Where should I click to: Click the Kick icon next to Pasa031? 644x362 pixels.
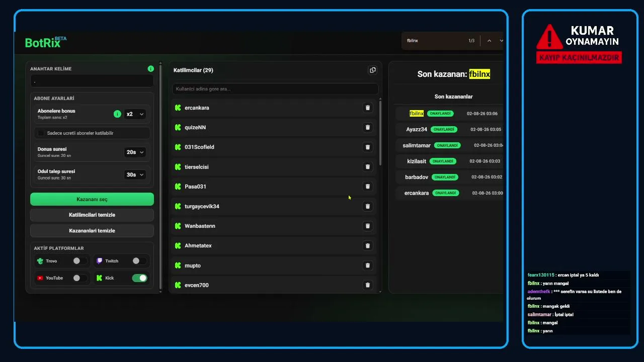click(178, 187)
